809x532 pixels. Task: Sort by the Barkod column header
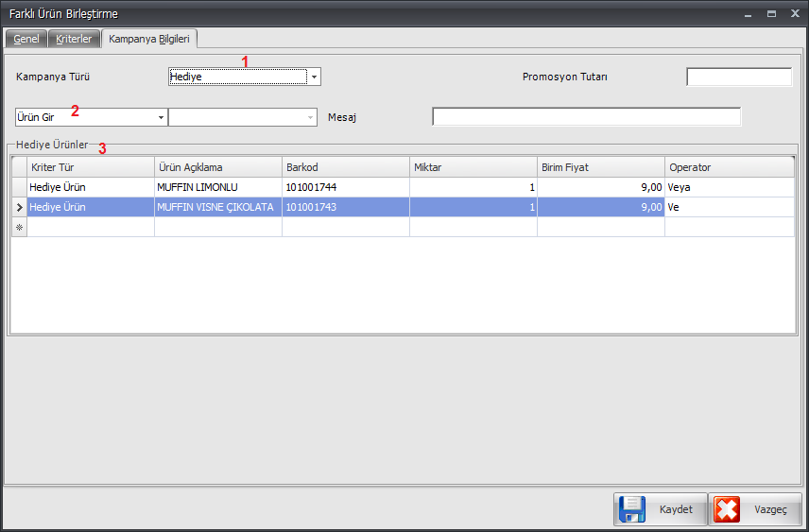(345, 167)
